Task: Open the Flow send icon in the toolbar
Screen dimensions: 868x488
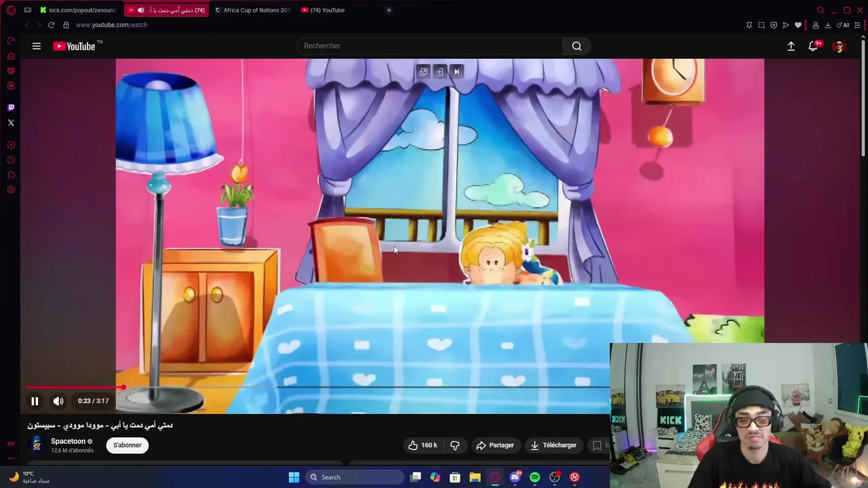Action: 785,25
